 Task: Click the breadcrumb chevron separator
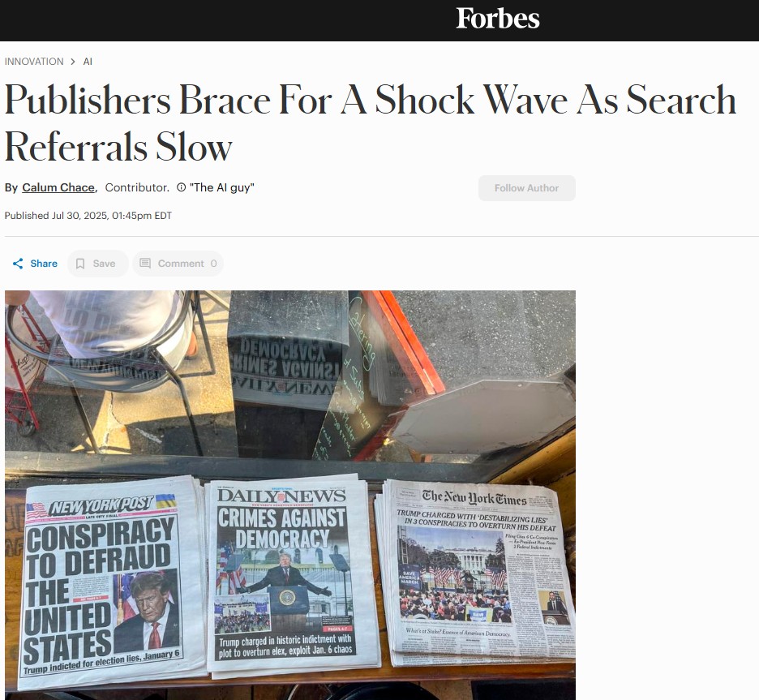tap(73, 62)
